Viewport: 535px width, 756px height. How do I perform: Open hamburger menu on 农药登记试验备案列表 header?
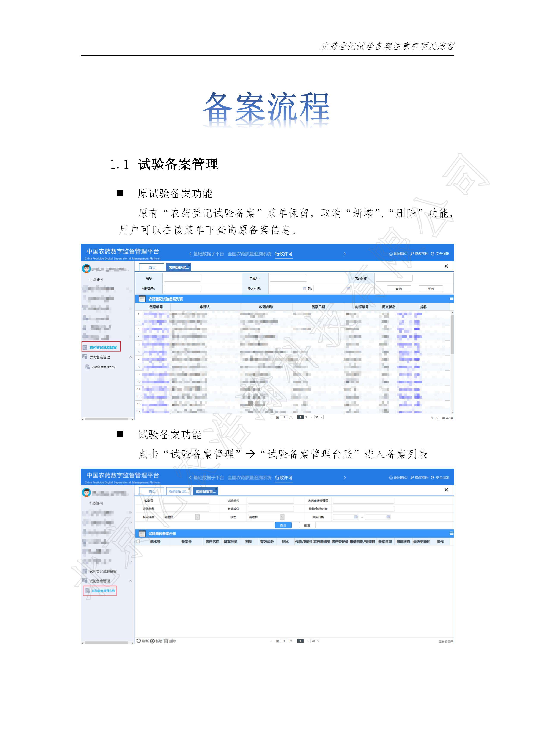[x=451, y=299]
